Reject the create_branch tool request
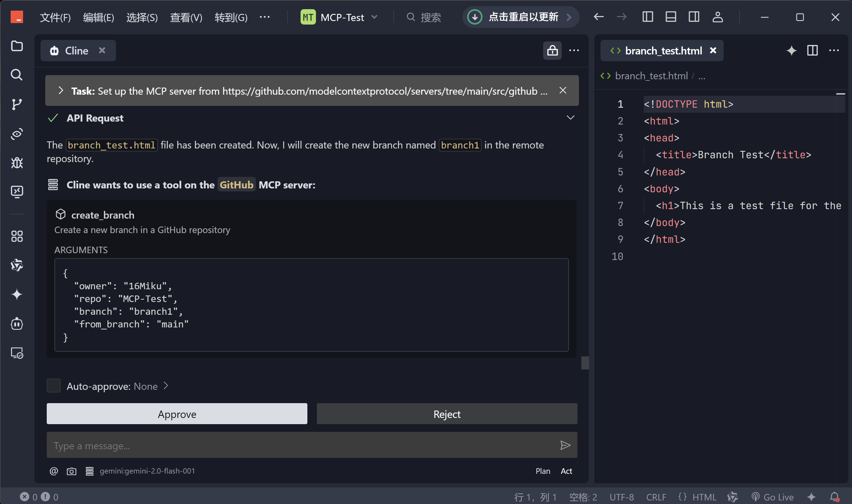This screenshot has width=852, height=504. tap(446, 414)
